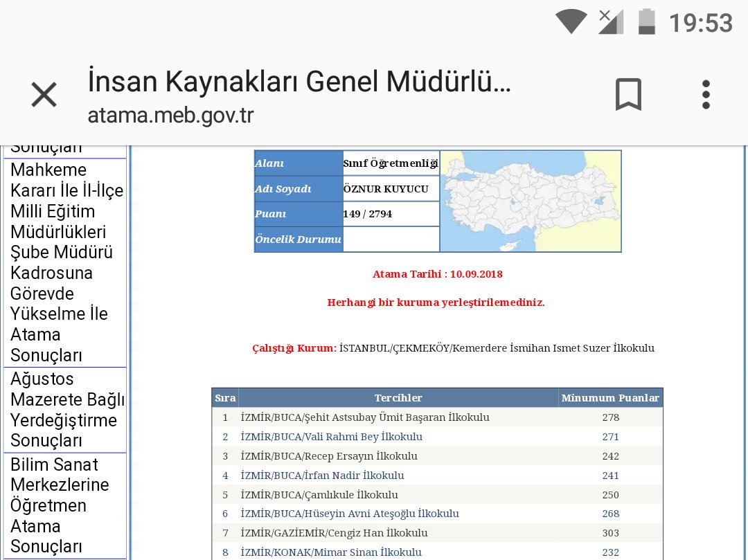Click minimum score 268
The width and height of the screenshot is (748, 560).
pyautogui.click(x=611, y=514)
